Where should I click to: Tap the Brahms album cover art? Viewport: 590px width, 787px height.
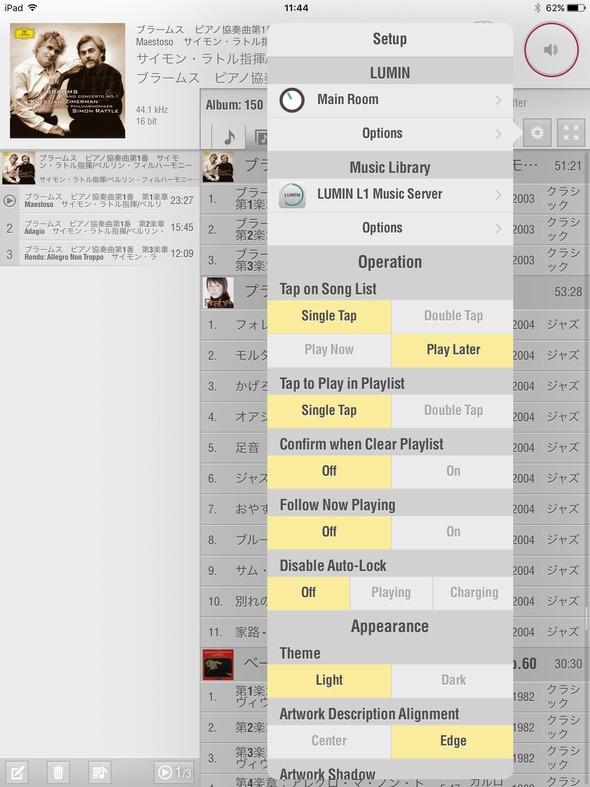67,80
